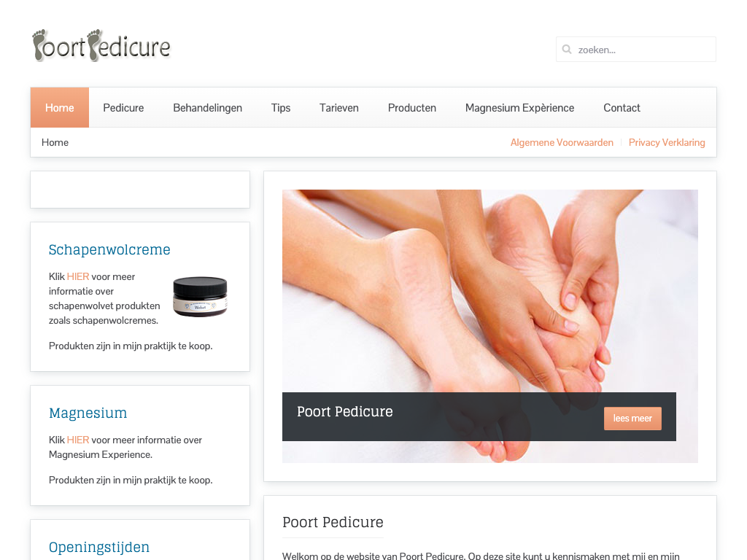Viewport: 747px width, 560px height.
Task: Click the foot massage slideshow image
Action: pyautogui.click(x=489, y=290)
